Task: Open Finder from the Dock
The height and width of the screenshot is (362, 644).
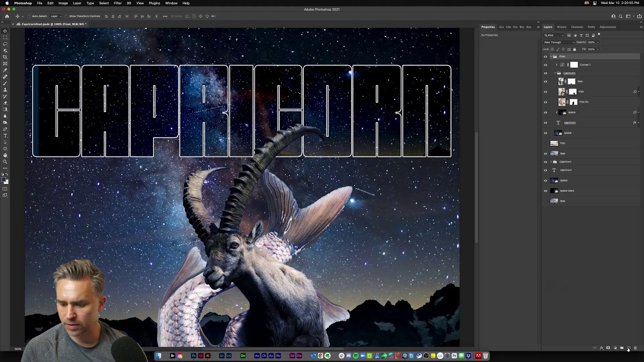Action: click(158, 356)
